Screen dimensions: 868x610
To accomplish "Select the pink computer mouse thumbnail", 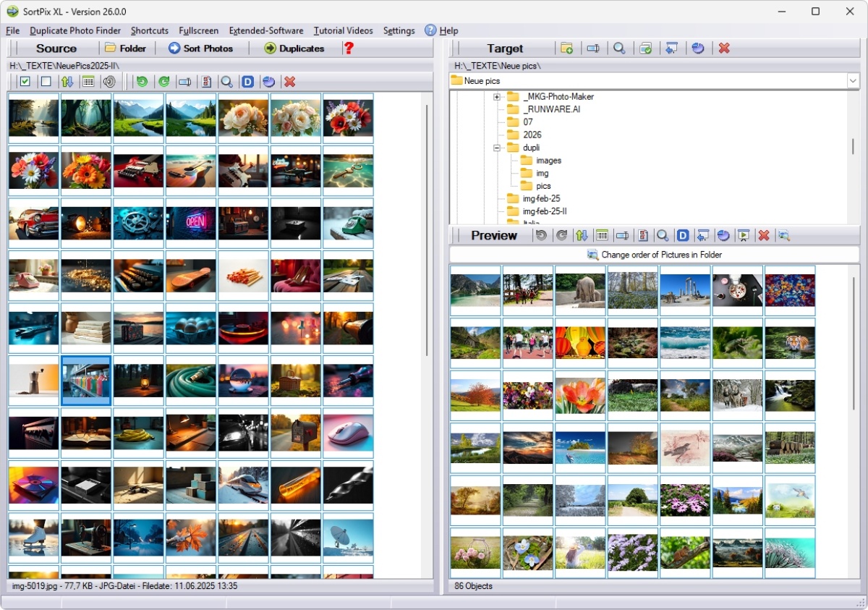I will (x=349, y=433).
